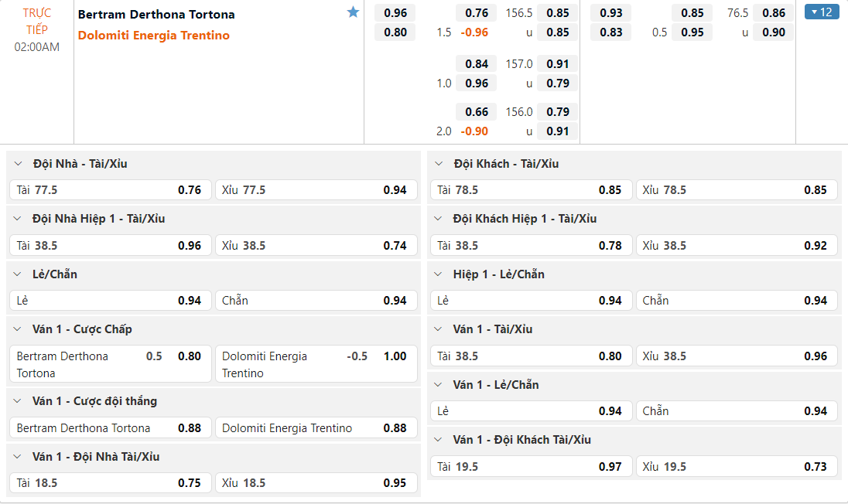Click the 156.5 over odds 0.85

click(557, 13)
